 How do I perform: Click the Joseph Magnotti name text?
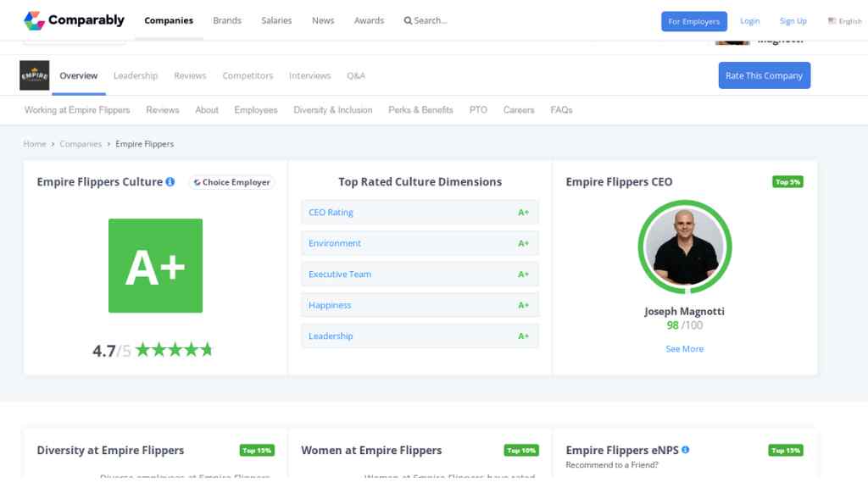click(x=685, y=312)
